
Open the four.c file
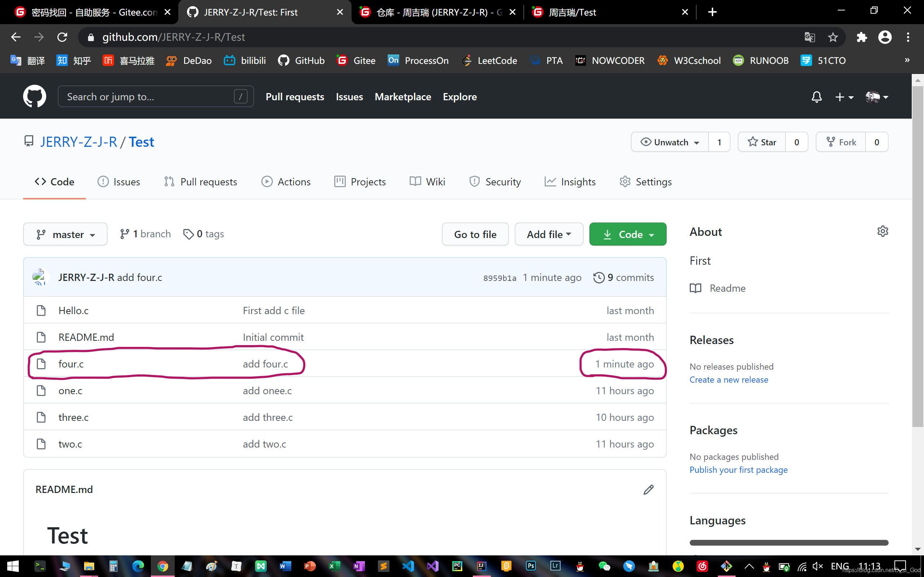pos(71,364)
